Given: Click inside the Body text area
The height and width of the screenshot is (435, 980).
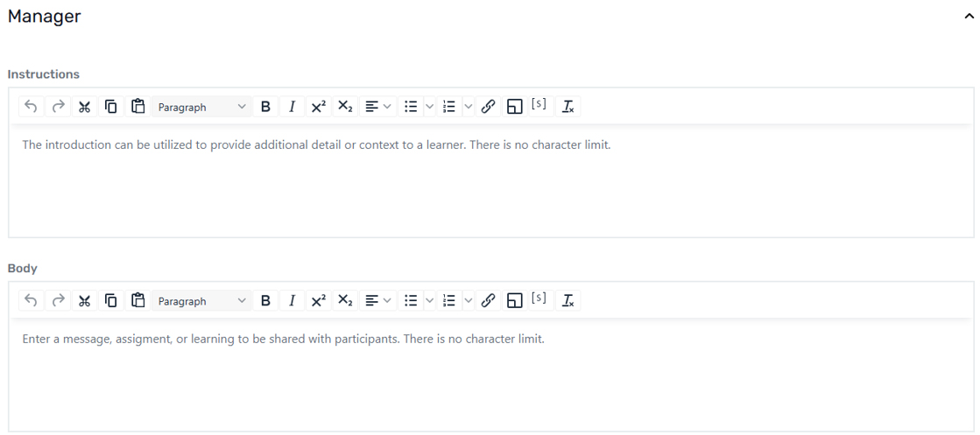Looking at the screenshot, I should coord(490,381).
